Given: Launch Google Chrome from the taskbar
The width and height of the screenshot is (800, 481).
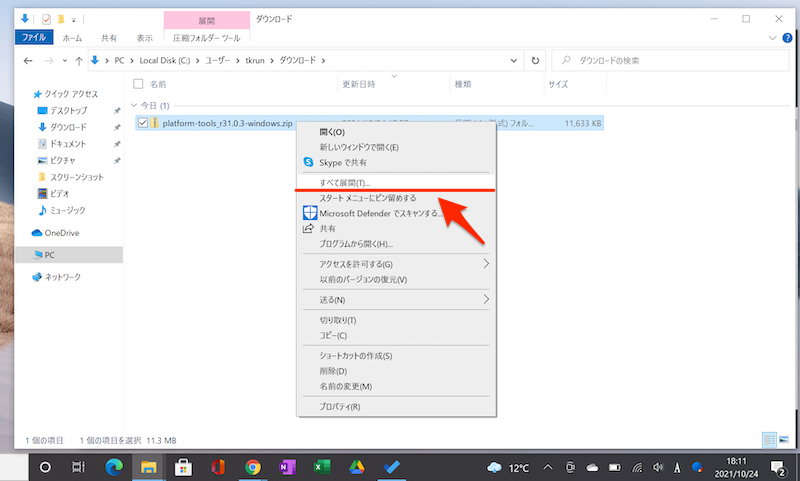Looking at the screenshot, I should pos(253,467).
